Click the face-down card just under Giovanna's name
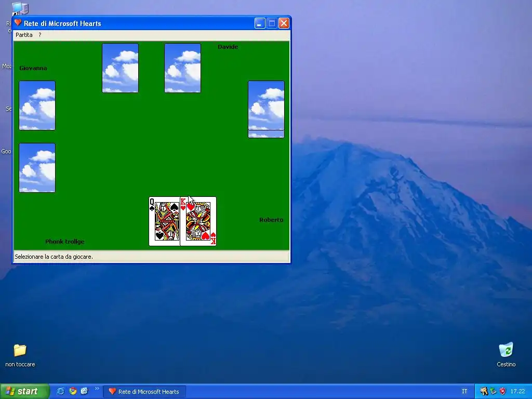532x399 pixels. click(37, 105)
